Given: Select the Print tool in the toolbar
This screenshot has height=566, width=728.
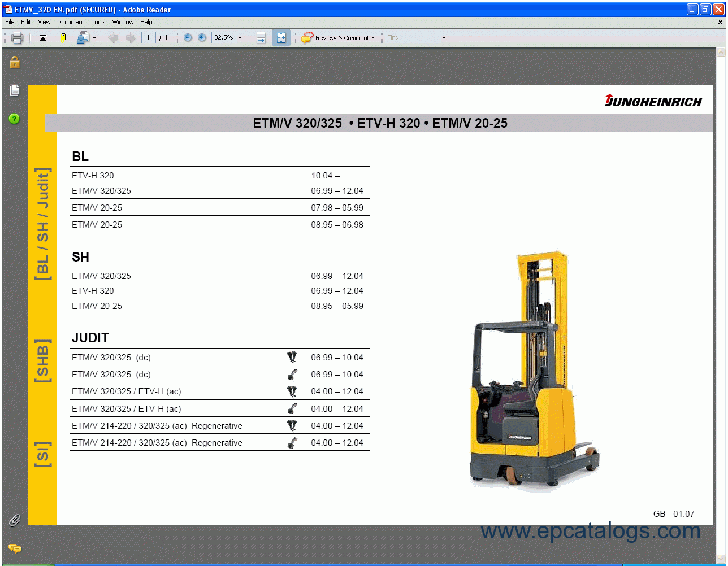Looking at the screenshot, I should 17,37.
